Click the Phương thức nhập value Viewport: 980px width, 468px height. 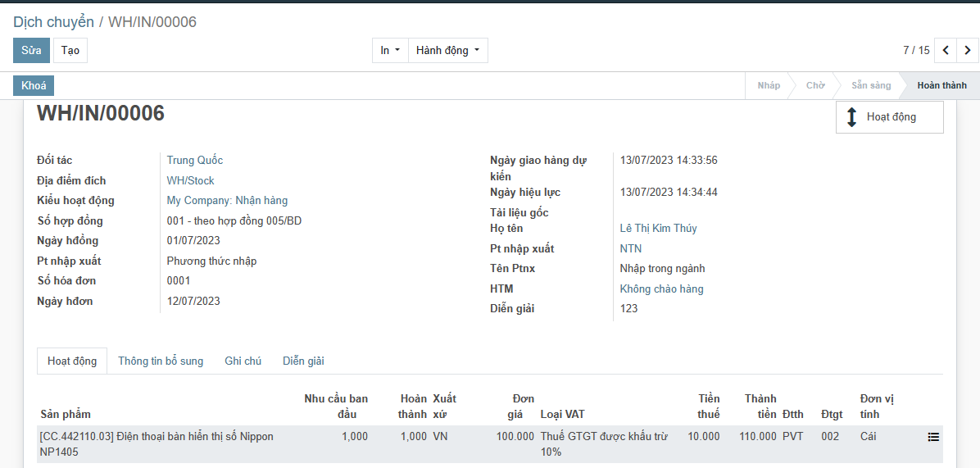212,261
